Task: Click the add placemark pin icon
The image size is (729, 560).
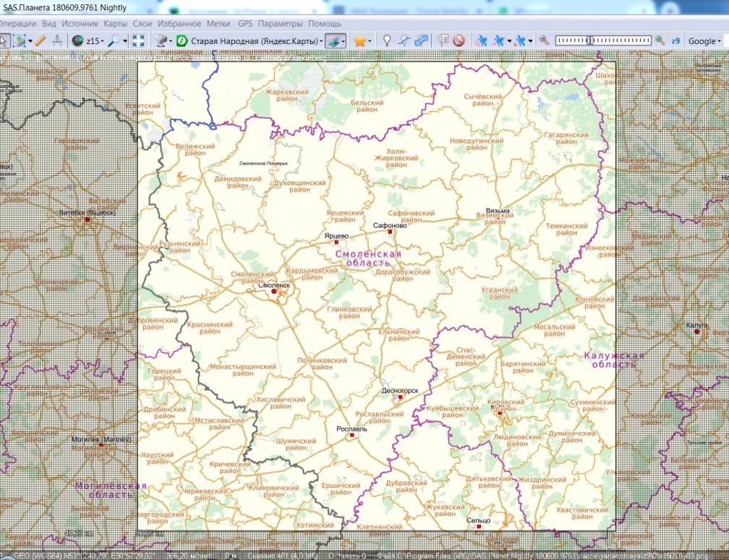Action: 387,41
